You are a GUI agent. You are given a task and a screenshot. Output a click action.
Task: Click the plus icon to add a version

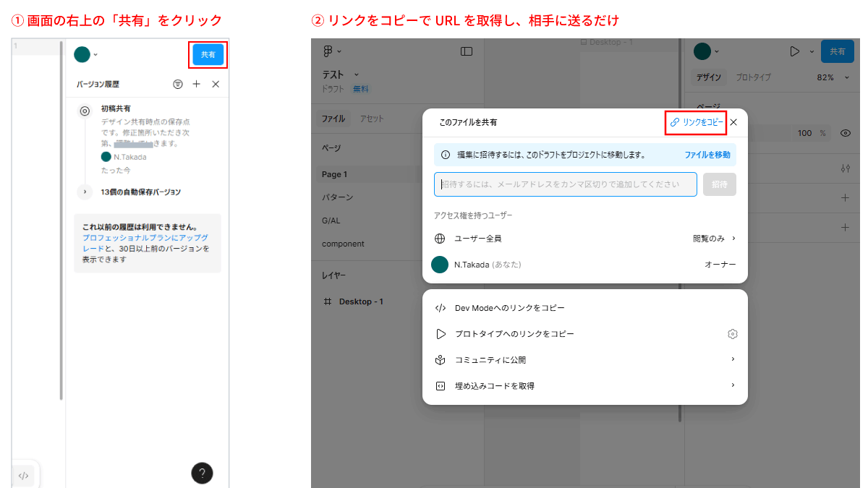click(x=197, y=85)
